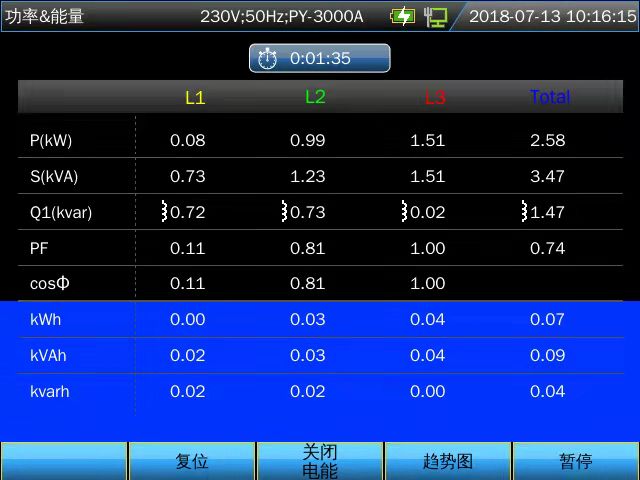This screenshot has width=640, height=480.
Task: Click the inductive coil icon beside L3 0.02 kvar
Action: [405, 212]
